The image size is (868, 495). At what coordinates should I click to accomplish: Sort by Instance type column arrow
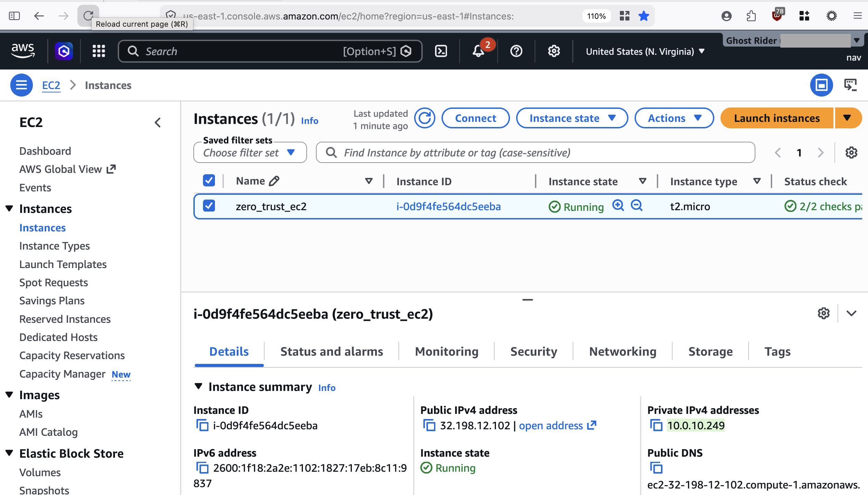pyautogui.click(x=757, y=181)
